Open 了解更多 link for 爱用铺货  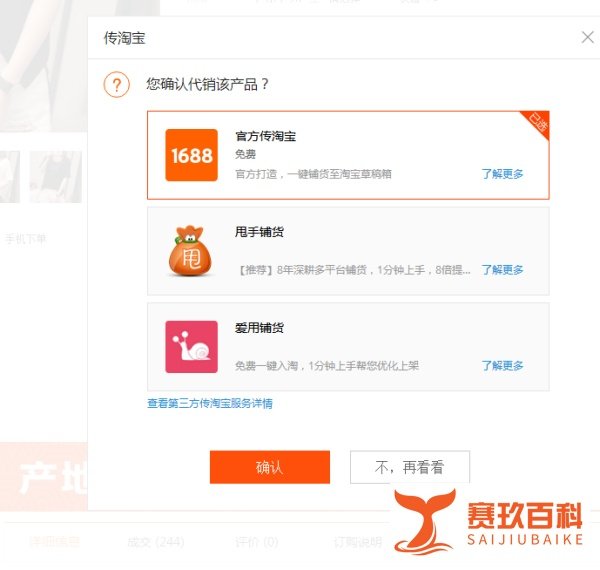click(502, 366)
